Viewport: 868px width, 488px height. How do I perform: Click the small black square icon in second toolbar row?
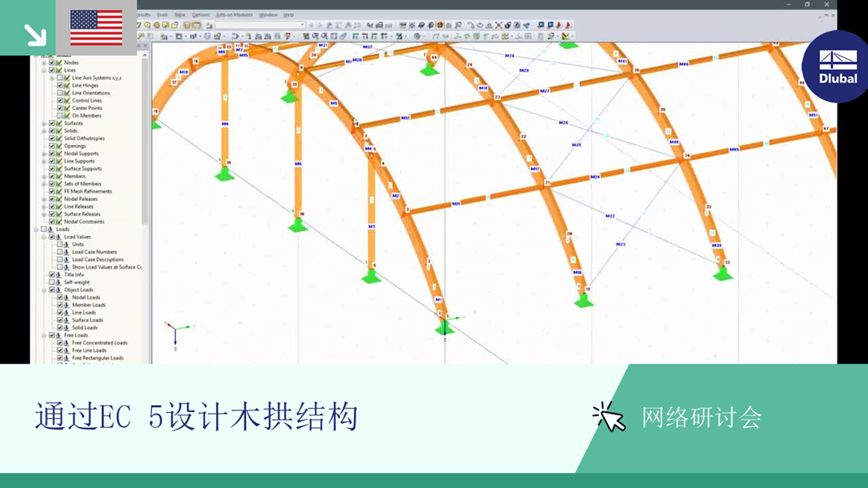pos(179,37)
